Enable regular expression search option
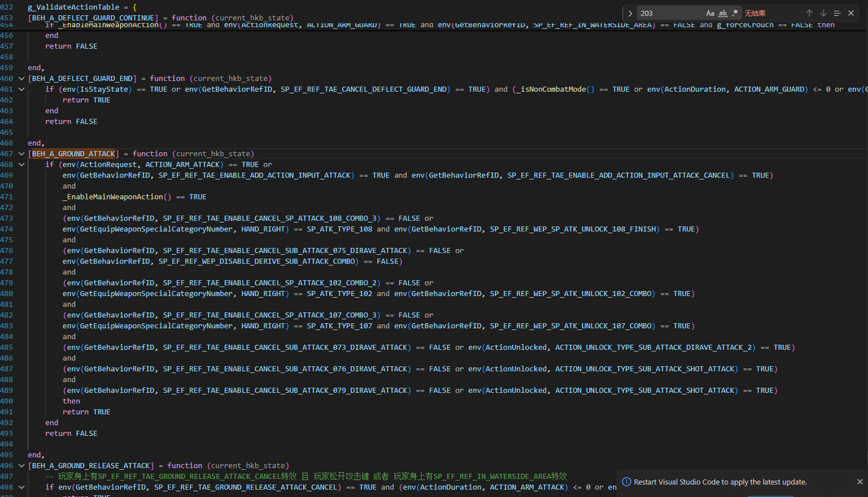This screenshot has width=868, height=497. (735, 13)
